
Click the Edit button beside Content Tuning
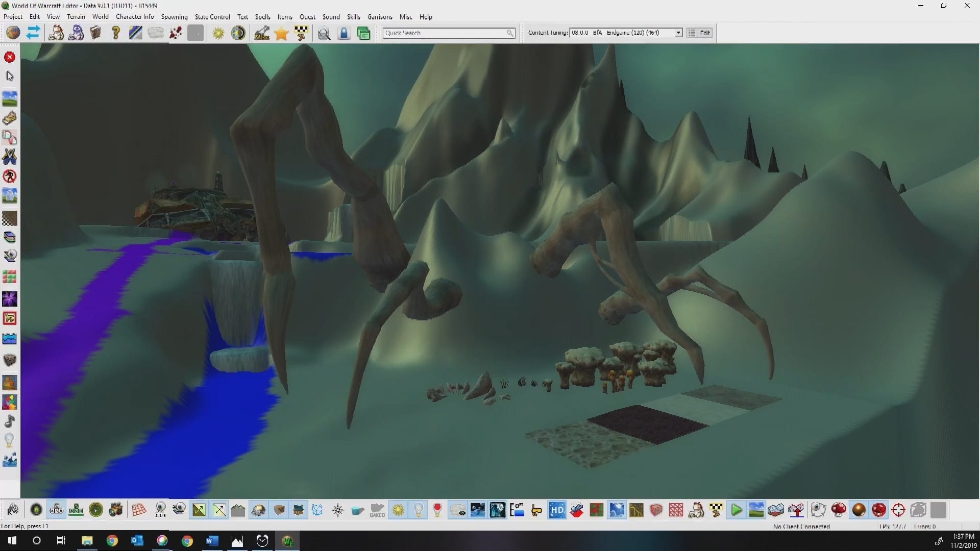705,33
